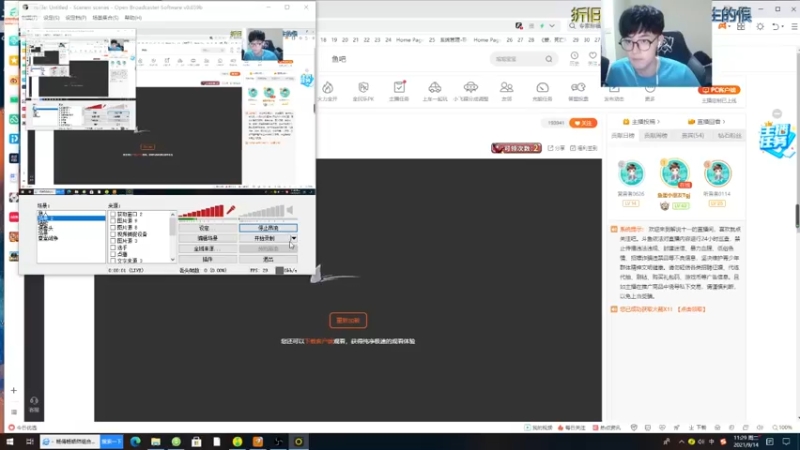Expand the 直播回看 chevron link
The height and width of the screenshot is (450, 800).
click(724, 122)
